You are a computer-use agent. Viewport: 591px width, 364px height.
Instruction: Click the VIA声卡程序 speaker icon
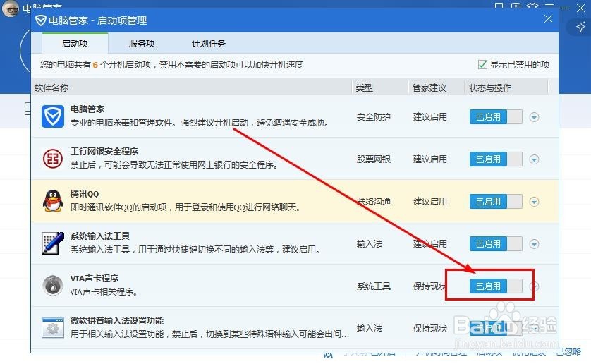(x=52, y=285)
